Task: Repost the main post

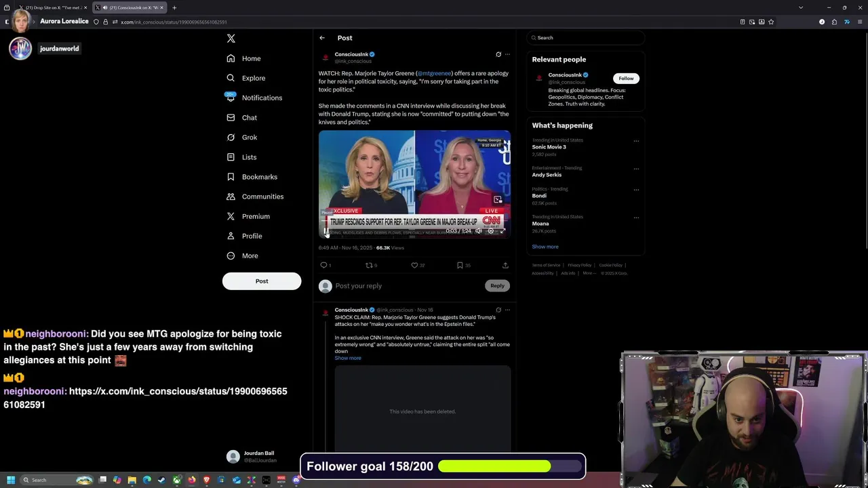Action: coord(369,265)
